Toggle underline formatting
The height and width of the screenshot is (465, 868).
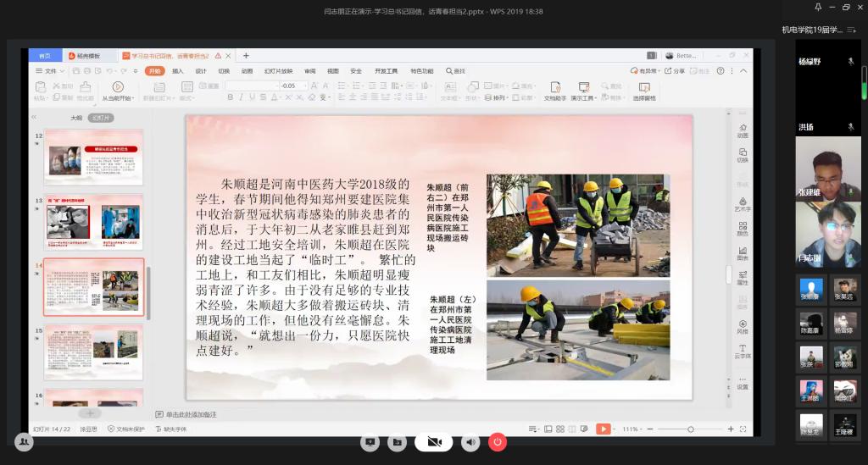point(252,97)
